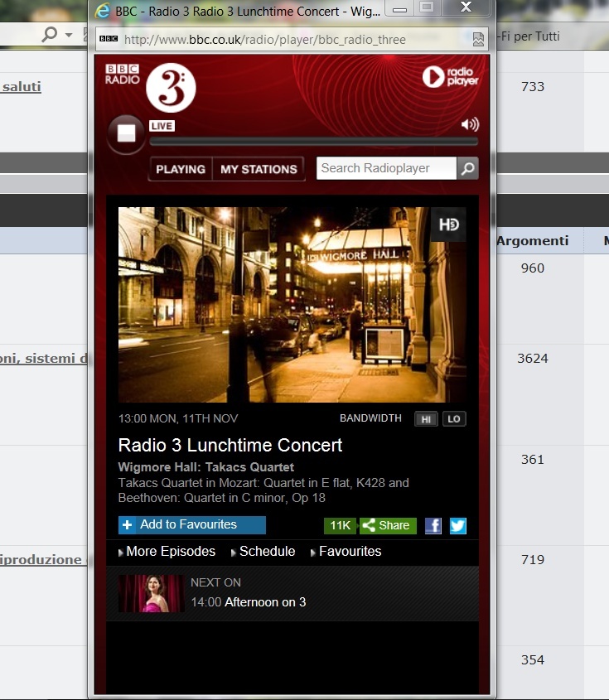The height and width of the screenshot is (700, 609).
Task: Toggle the HD badge on the image
Action: click(x=449, y=224)
